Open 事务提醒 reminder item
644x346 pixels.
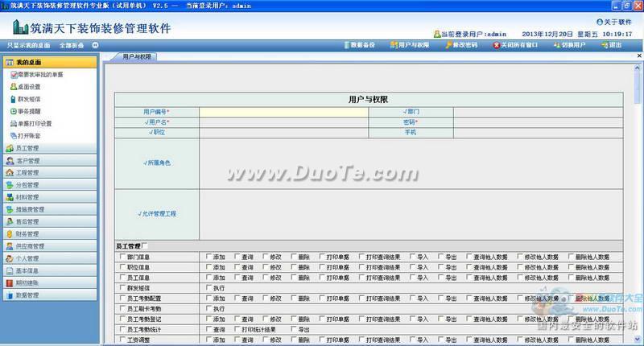pyautogui.click(x=26, y=111)
